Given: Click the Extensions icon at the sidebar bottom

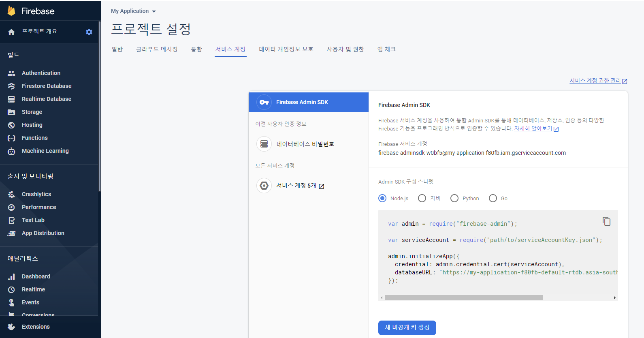Looking at the screenshot, I should pos(11,327).
